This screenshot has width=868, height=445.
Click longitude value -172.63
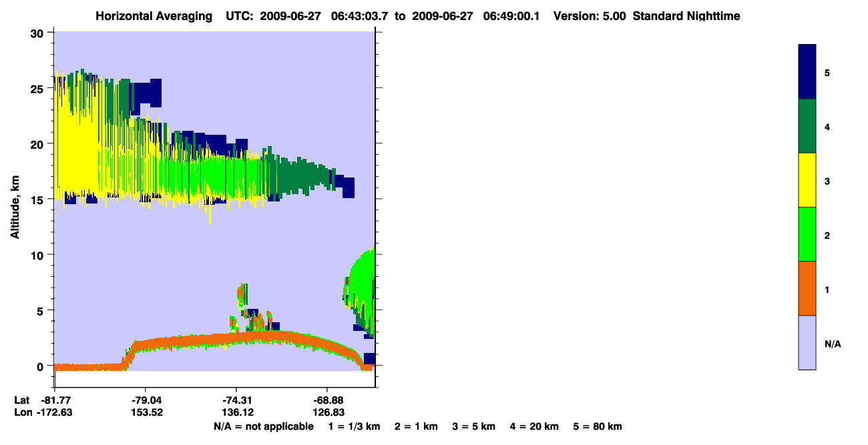click(x=55, y=412)
